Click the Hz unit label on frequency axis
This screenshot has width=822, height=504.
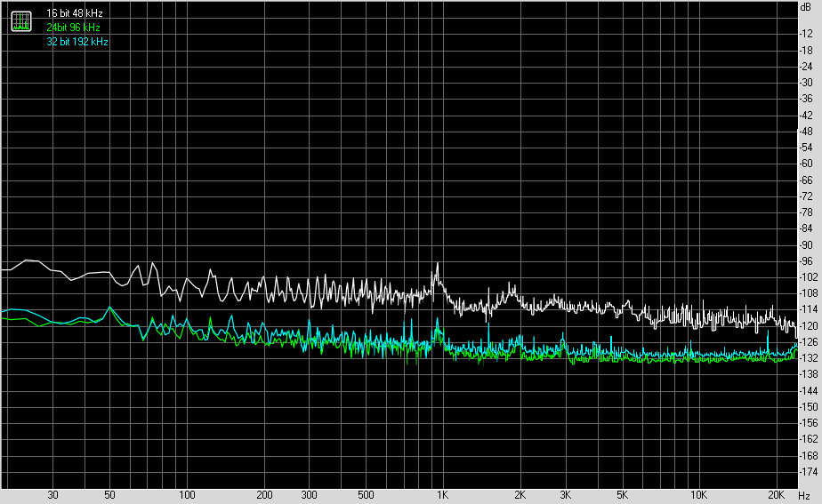[x=803, y=495]
